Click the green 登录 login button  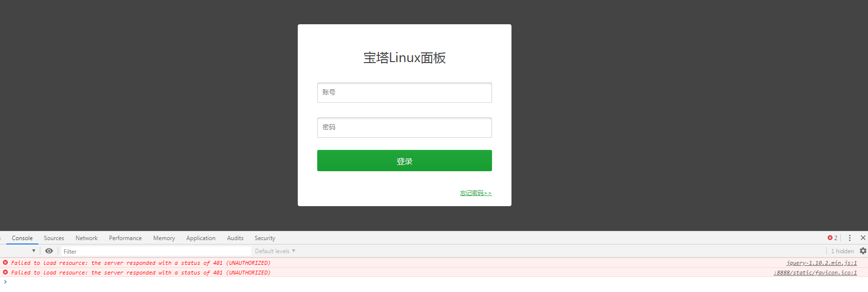point(405,161)
